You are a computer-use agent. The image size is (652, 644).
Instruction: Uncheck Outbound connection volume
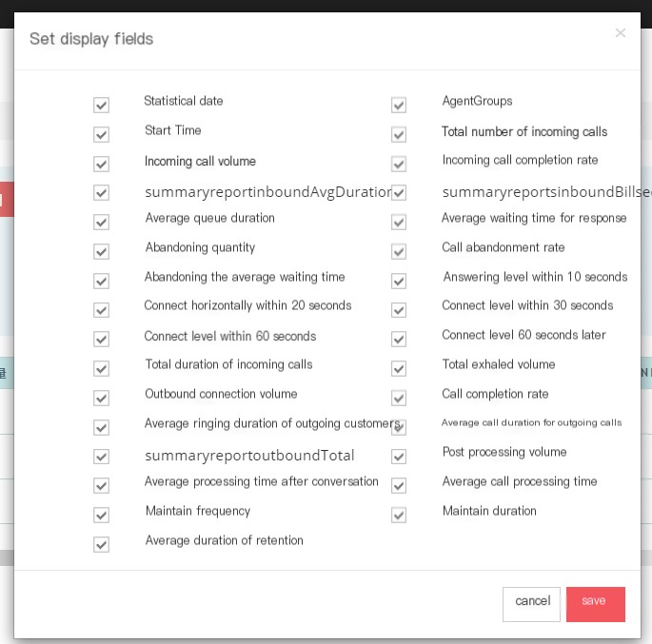101,399
